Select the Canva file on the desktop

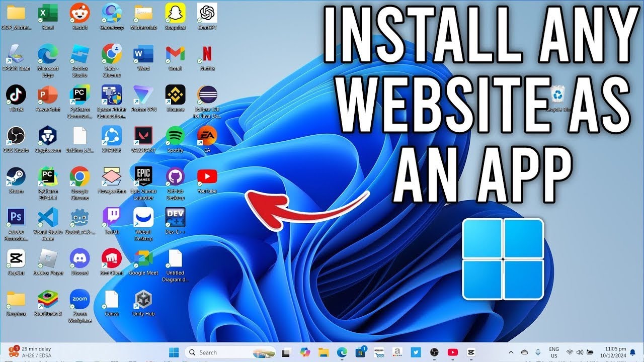(112, 302)
